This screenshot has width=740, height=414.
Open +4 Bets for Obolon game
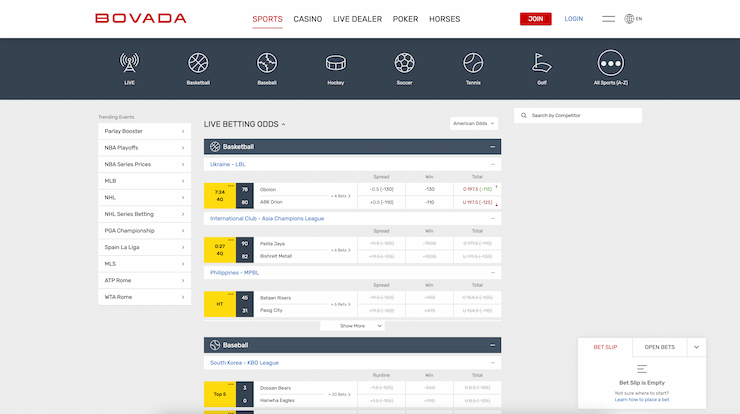[x=340, y=196]
